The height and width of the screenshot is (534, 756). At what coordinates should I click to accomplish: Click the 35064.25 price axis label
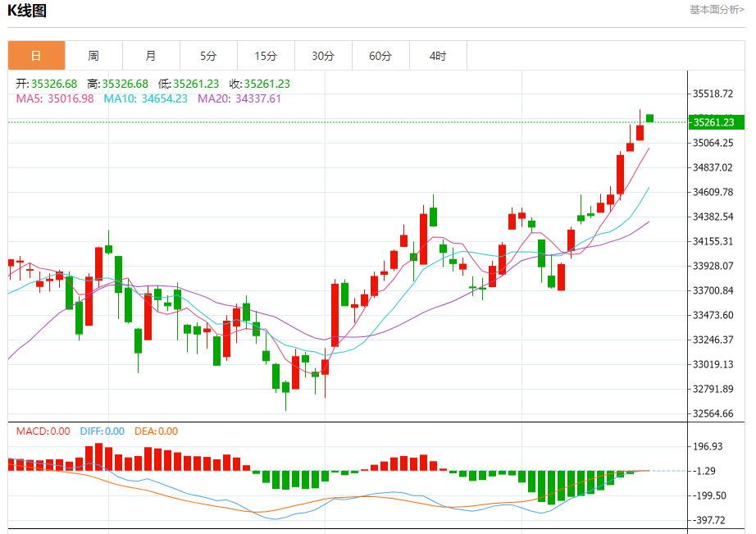pyautogui.click(x=713, y=143)
